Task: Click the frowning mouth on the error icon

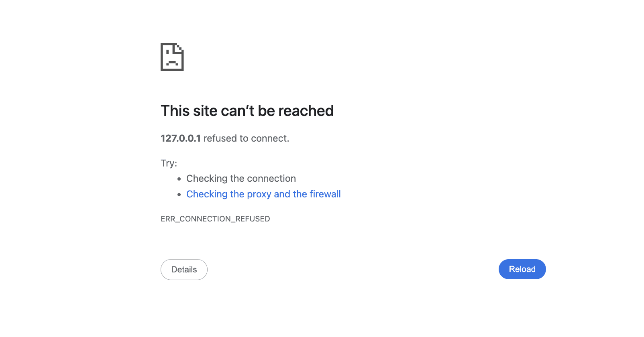Action: (x=172, y=63)
